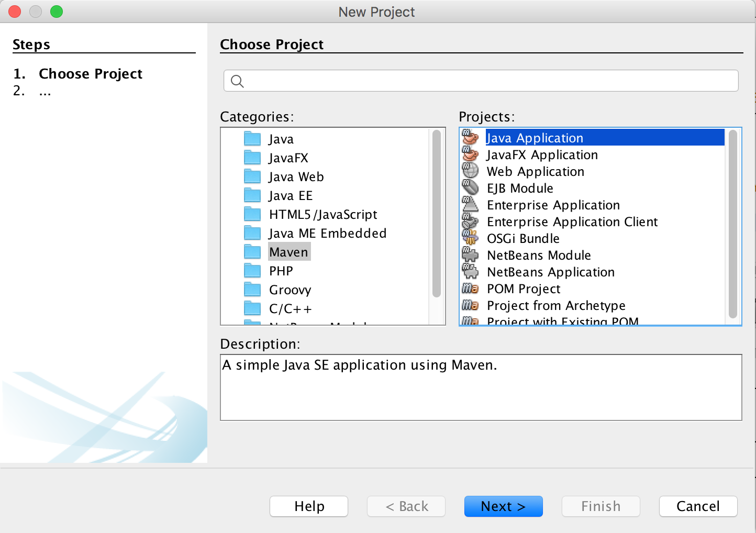Cancel the New Project dialog

(x=698, y=506)
